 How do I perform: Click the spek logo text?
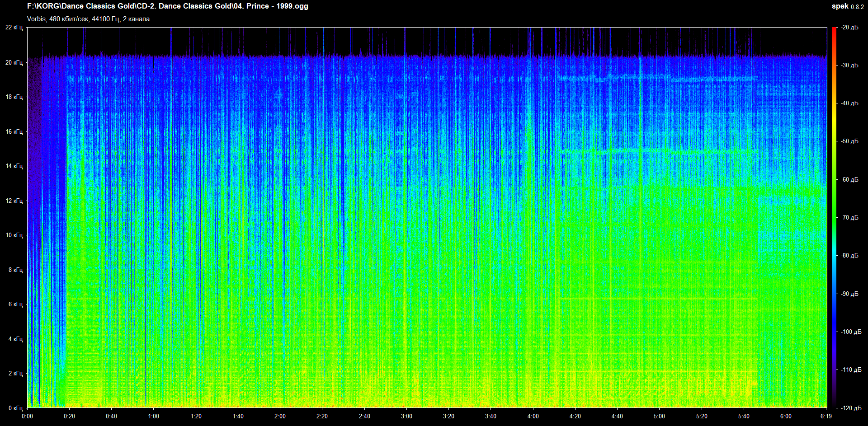840,6
